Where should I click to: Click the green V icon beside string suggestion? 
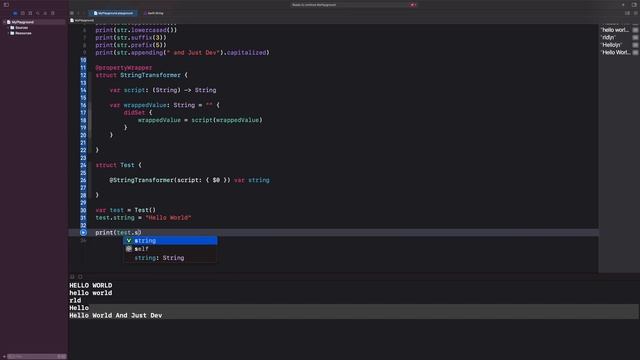[129, 241]
